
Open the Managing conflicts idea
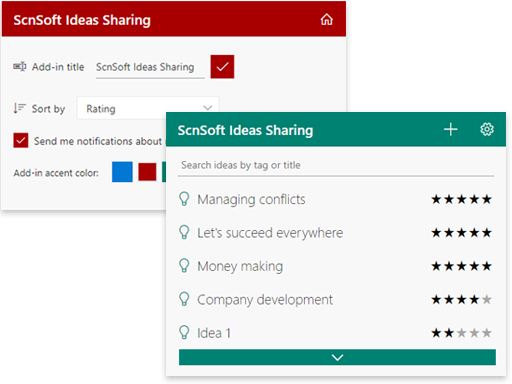(x=251, y=199)
